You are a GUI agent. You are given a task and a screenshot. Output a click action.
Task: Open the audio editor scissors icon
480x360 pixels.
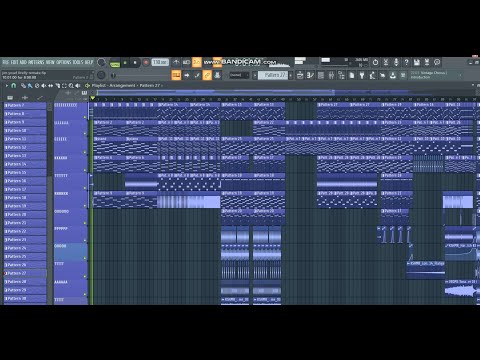[386, 62]
